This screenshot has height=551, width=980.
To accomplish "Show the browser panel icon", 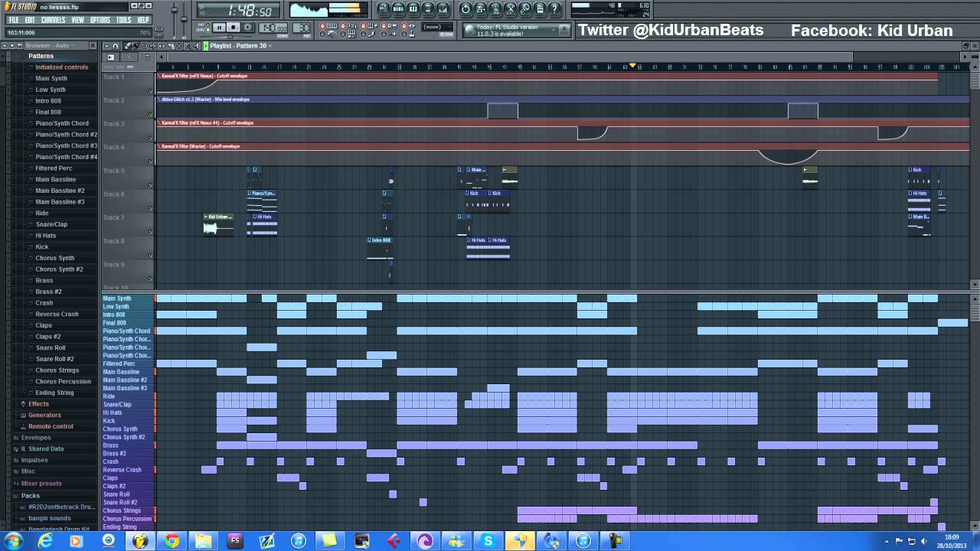I will coord(427,9).
